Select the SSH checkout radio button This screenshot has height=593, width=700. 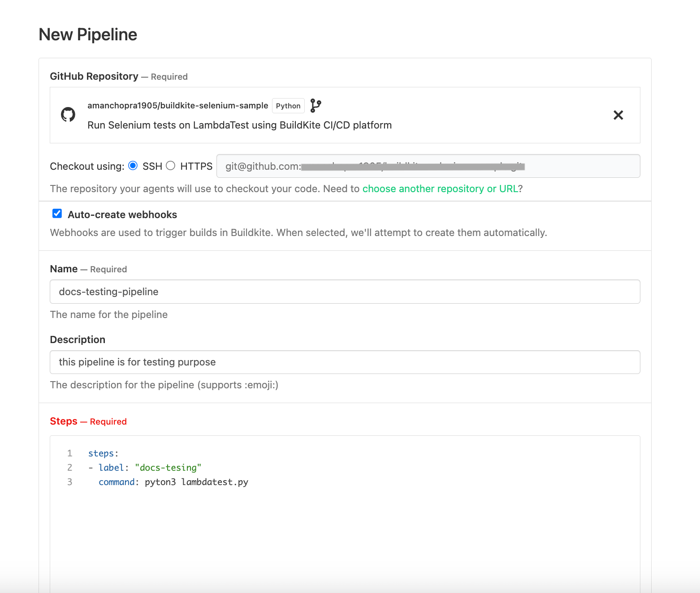coord(133,165)
